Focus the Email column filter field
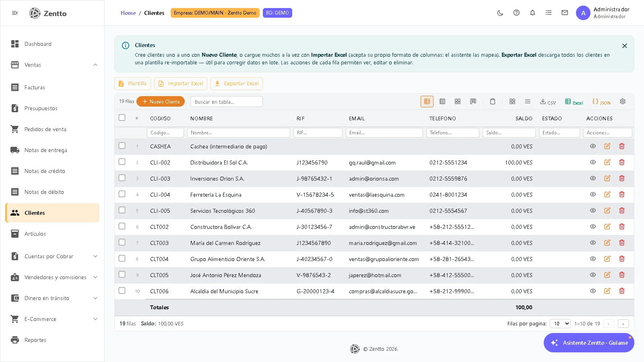644x362 pixels. tap(384, 133)
